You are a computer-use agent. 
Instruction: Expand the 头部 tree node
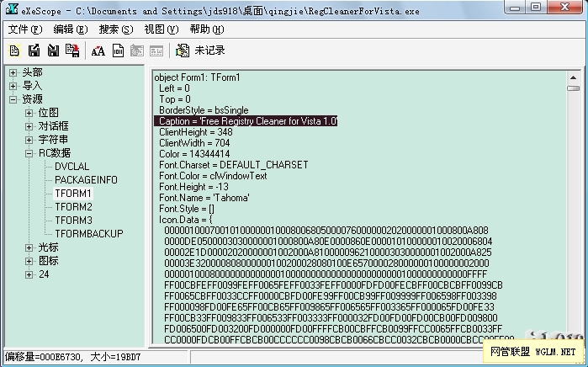pos(13,72)
